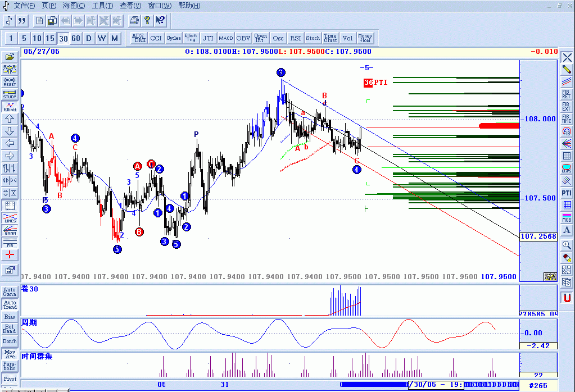Click the down arrow chart shift icon

(x=10, y=131)
